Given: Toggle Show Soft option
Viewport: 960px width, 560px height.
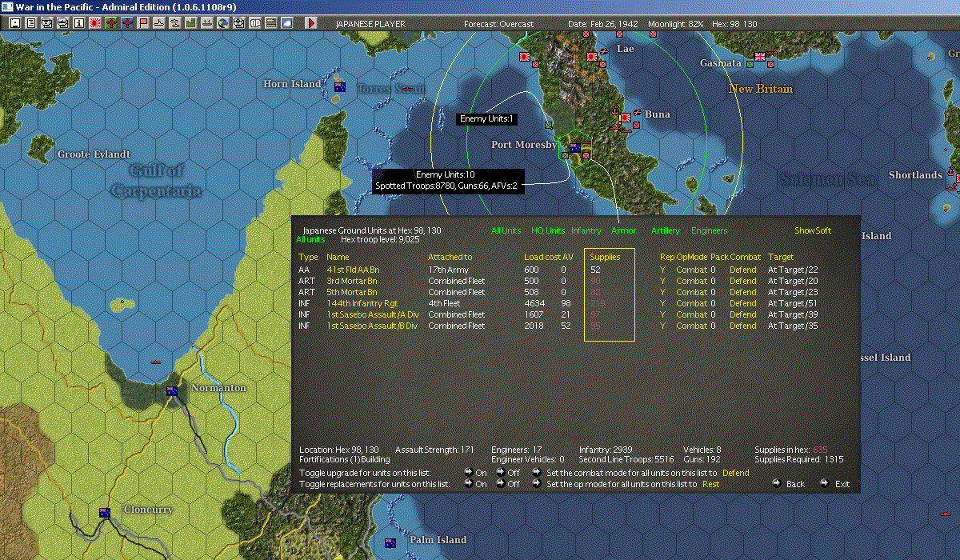Looking at the screenshot, I should coord(813,230).
